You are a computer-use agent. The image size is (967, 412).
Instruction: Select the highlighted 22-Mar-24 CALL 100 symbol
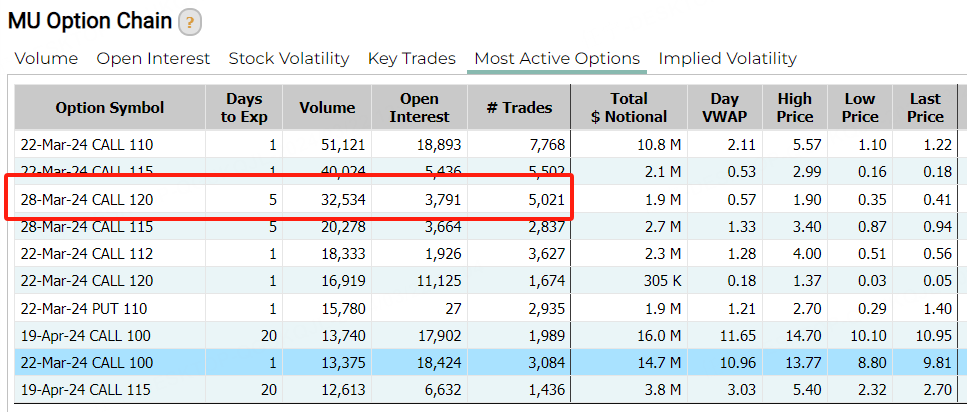pyautogui.click(x=87, y=363)
